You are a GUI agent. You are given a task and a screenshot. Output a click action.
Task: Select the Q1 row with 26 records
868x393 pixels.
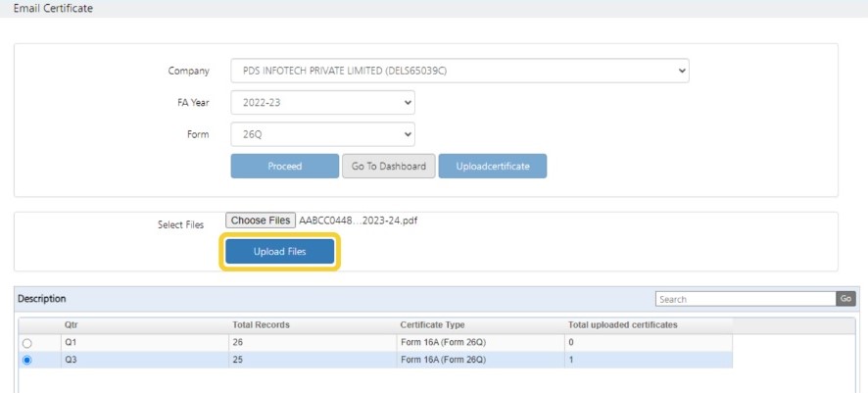(x=375, y=343)
